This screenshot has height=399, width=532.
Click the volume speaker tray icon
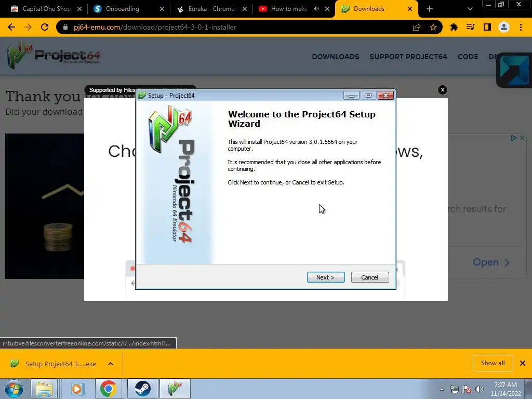tap(480, 389)
